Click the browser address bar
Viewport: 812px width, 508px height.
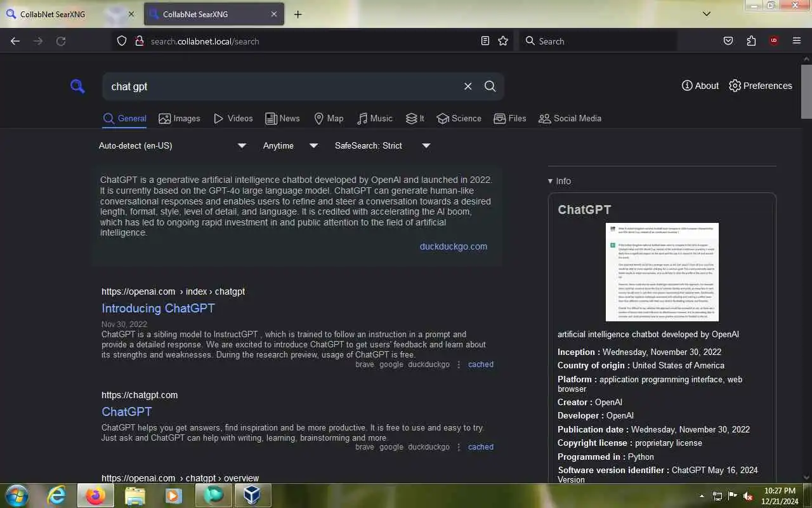[x=311, y=41]
